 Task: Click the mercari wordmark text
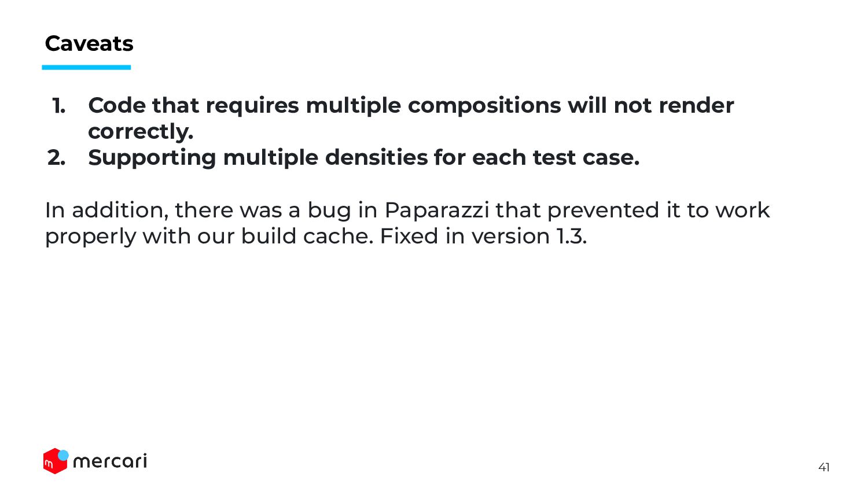[x=110, y=461]
